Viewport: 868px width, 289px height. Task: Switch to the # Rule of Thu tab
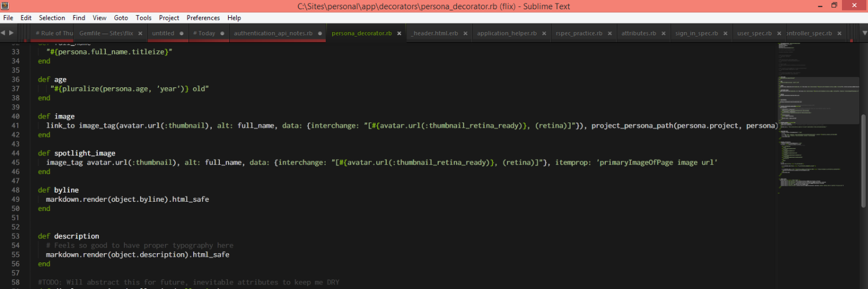[x=52, y=33]
